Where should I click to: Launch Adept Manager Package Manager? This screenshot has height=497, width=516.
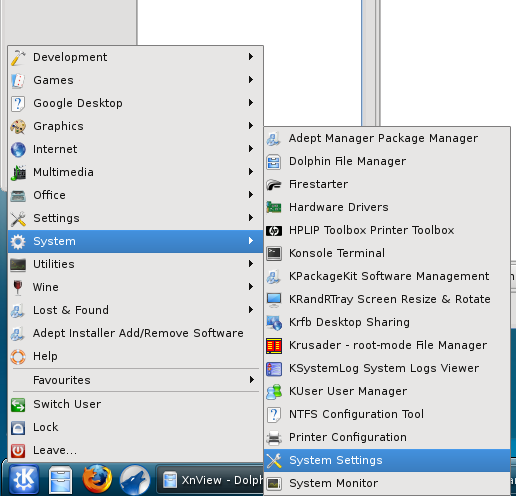pos(387,138)
